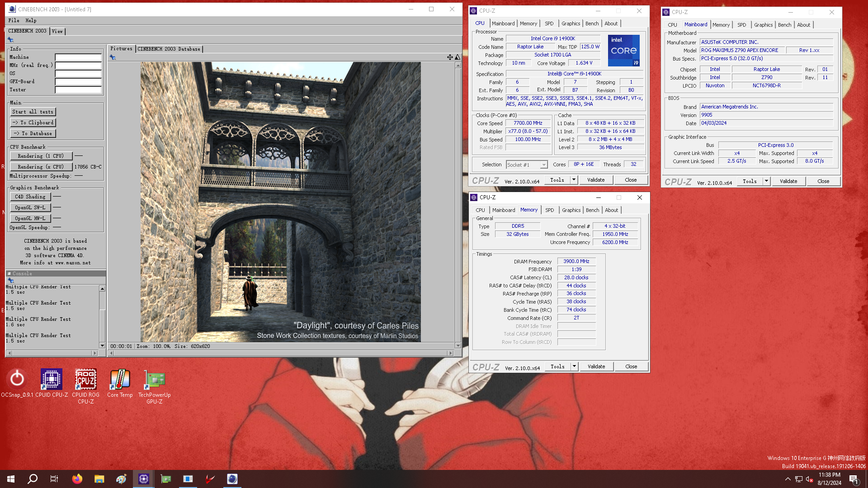868x488 pixels.
Task: Click console vertical scrollbar down arrow
Action: (102, 346)
